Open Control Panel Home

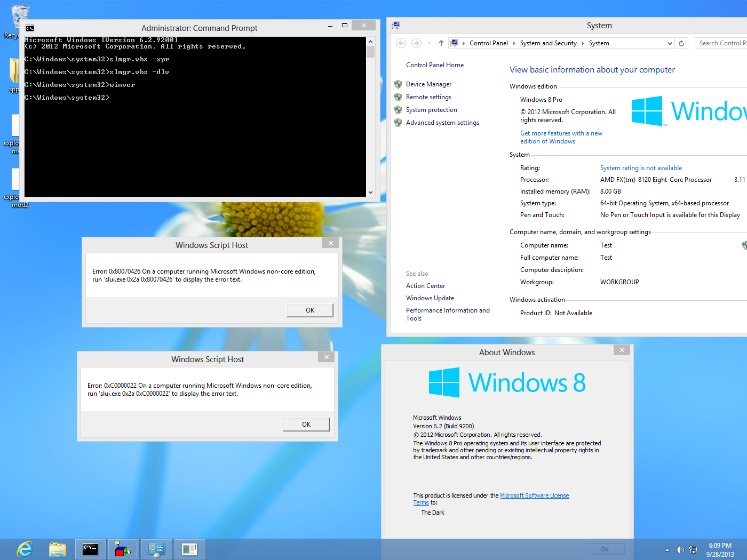pos(435,65)
